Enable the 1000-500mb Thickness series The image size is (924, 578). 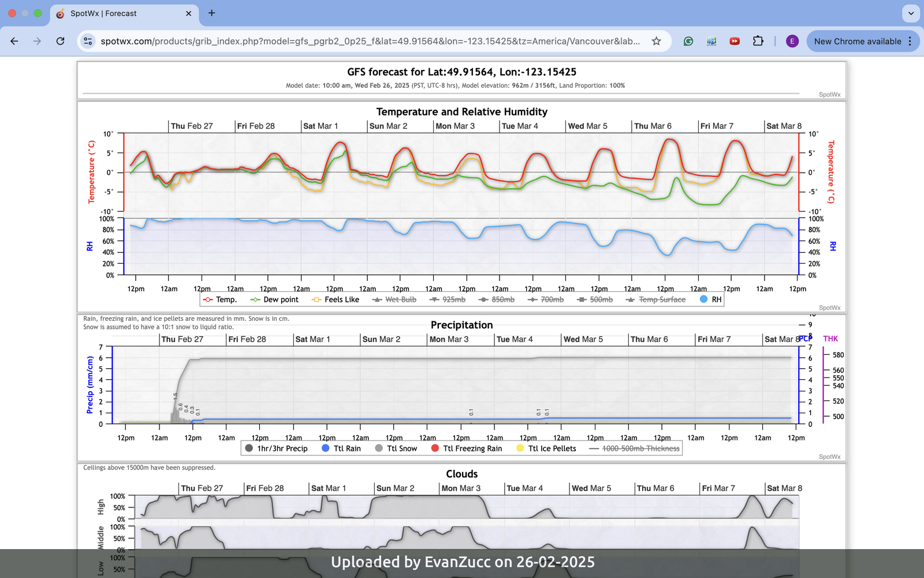635,449
